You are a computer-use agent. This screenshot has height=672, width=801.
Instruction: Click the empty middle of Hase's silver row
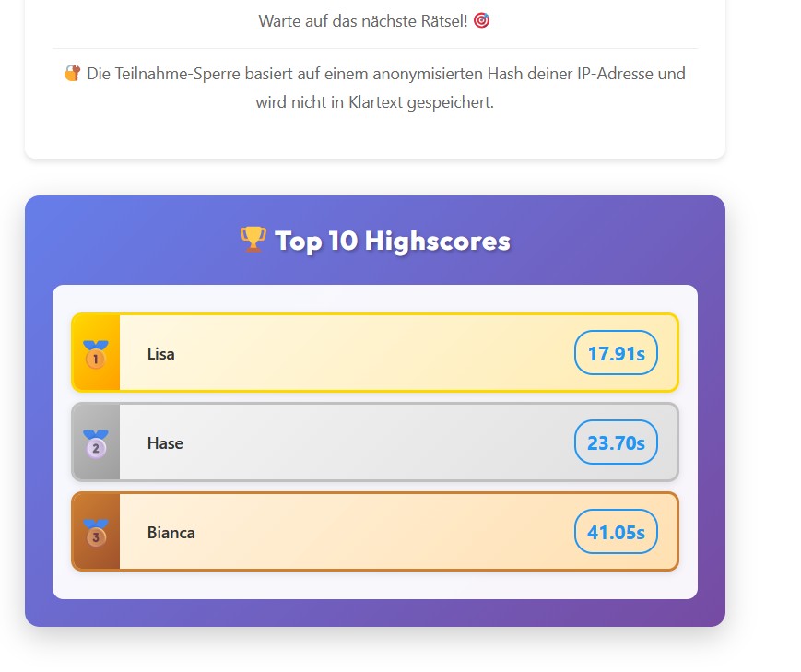[x=369, y=443]
